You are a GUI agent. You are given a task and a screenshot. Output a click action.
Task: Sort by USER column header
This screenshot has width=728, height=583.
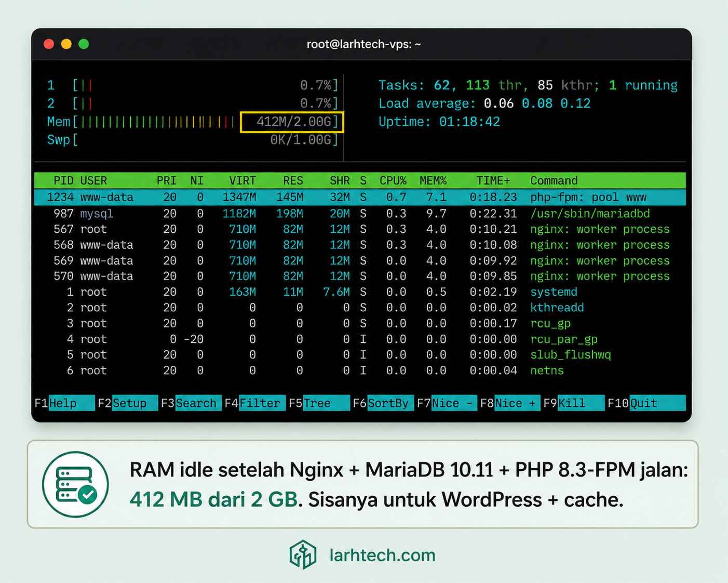(x=93, y=181)
